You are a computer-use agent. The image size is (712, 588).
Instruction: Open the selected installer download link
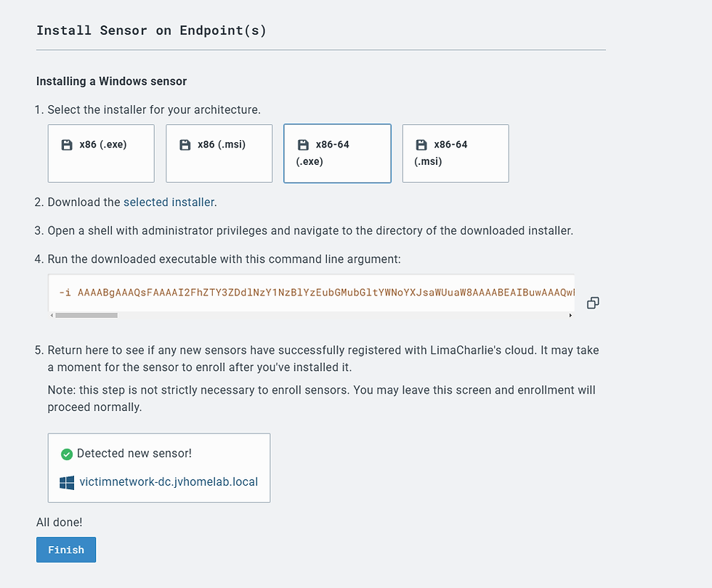pyautogui.click(x=169, y=202)
